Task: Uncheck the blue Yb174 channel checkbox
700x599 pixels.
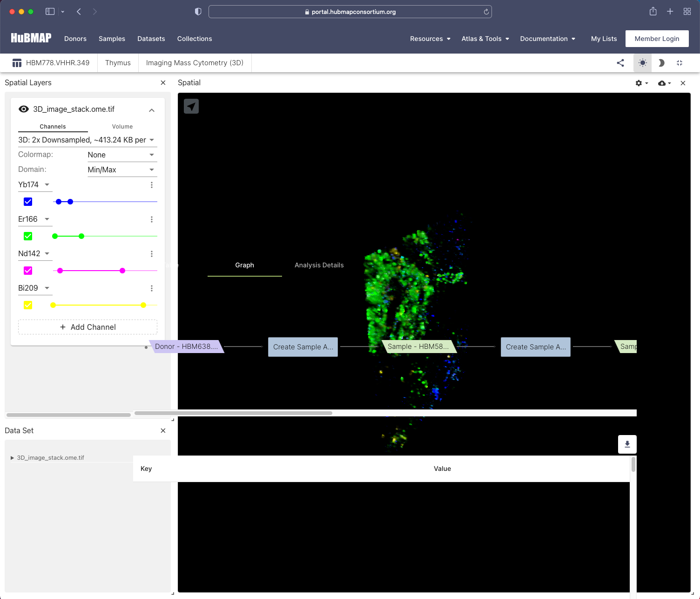Action: coord(28,202)
